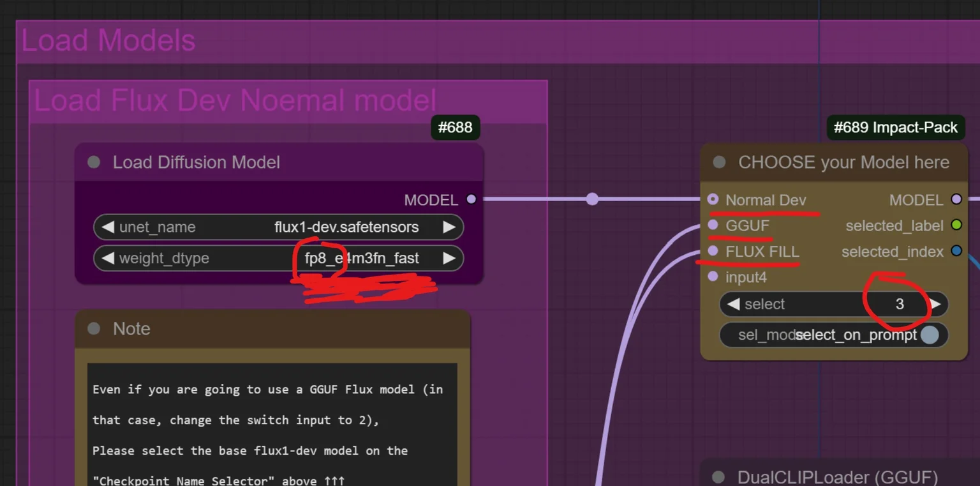Click the selected_label output text
The height and width of the screenshot is (486, 980).
pos(894,225)
